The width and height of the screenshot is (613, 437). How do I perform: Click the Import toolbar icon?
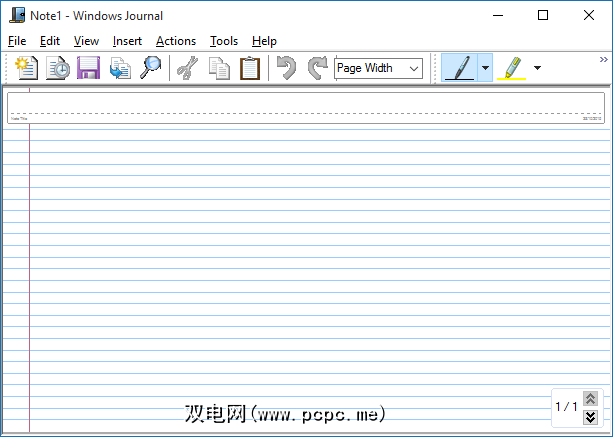(x=120, y=68)
